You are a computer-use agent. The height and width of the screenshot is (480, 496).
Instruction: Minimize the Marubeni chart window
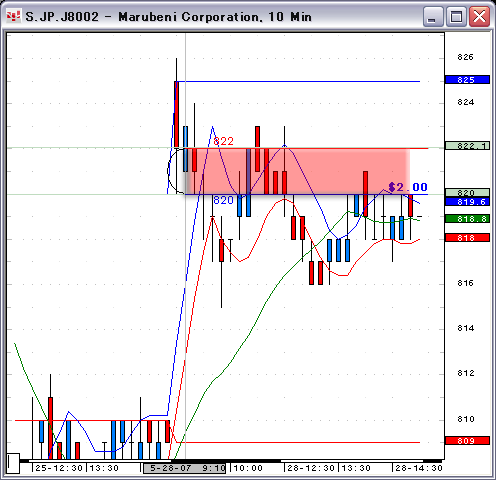[x=433, y=16]
